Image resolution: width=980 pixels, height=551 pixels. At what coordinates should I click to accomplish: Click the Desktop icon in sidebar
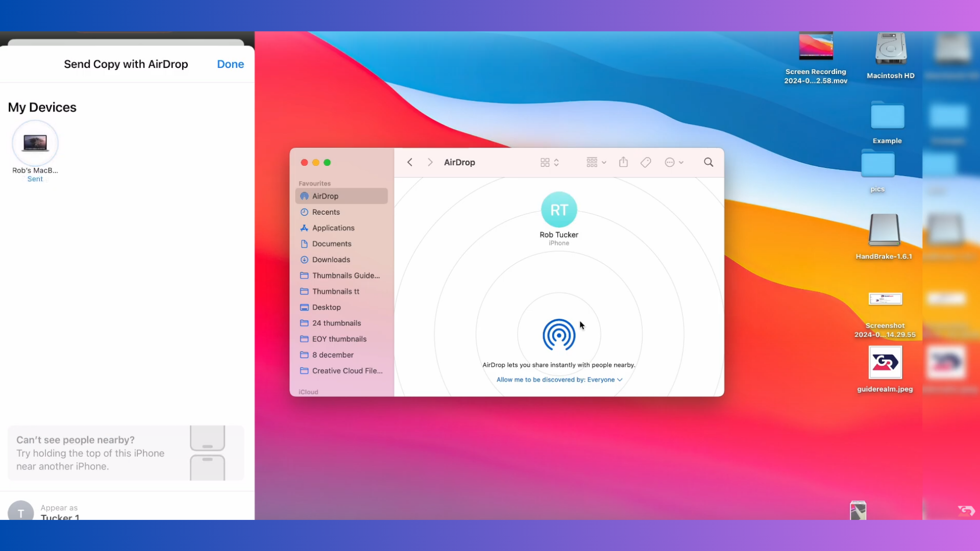point(304,307)
